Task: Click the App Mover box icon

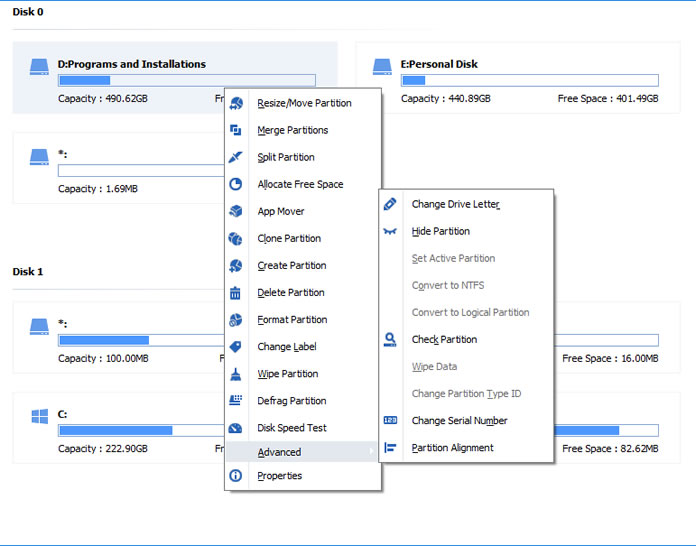Action: (236, 211)
